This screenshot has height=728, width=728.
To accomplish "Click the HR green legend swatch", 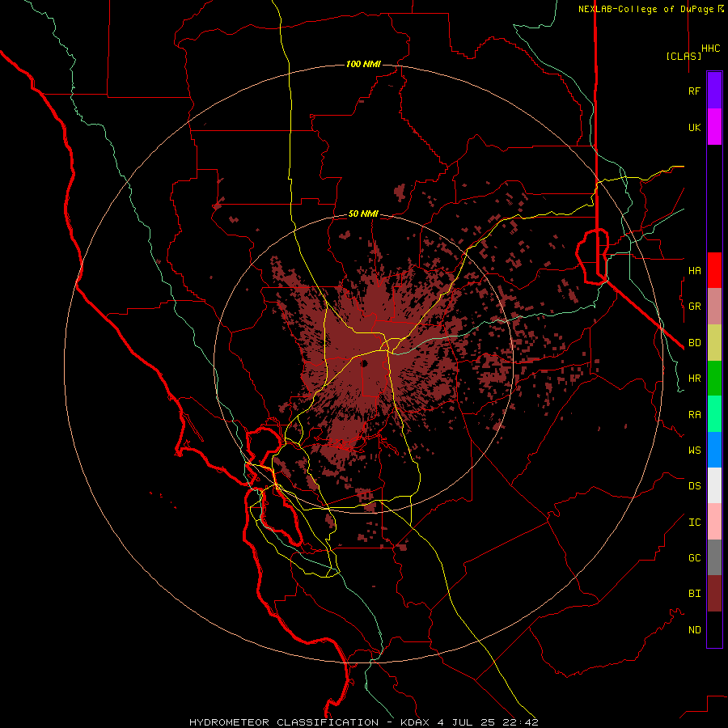I will tap(714, 379).
